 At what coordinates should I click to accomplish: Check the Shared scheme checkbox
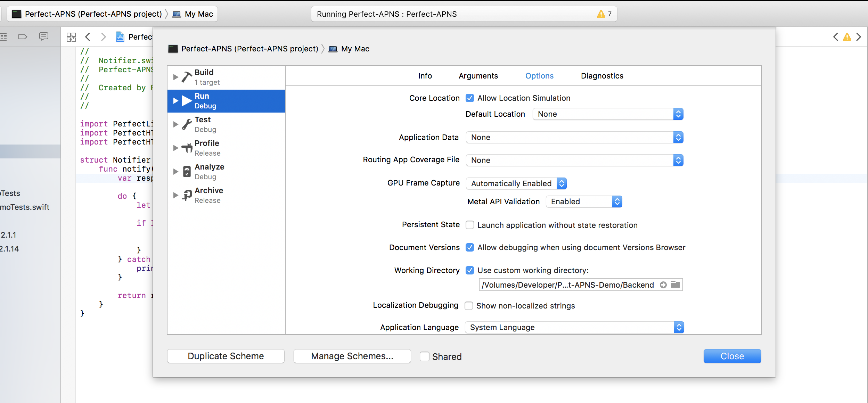pyautogui.click(x=424, y=356)
